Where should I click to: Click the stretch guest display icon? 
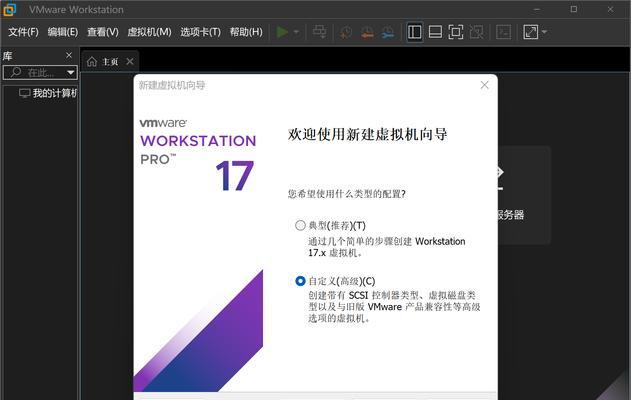point(531,32)
